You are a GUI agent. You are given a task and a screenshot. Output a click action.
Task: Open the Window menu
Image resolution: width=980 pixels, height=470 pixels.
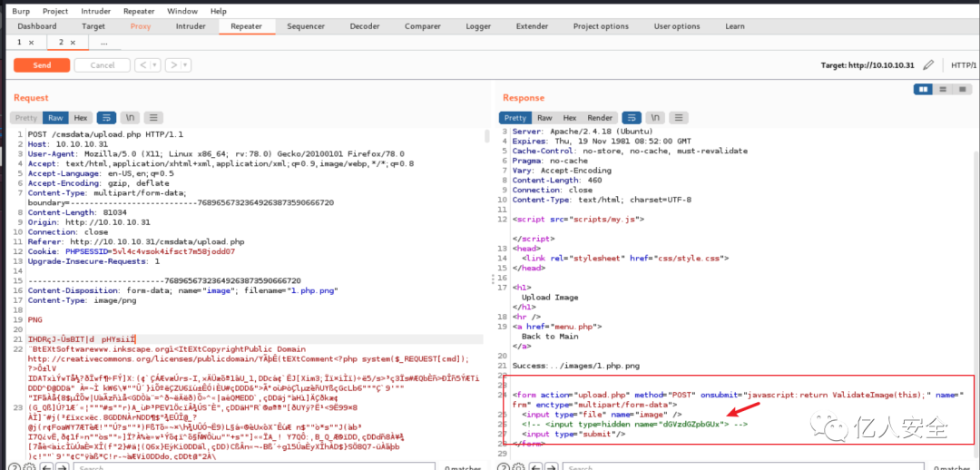click(x=182, y=11)
